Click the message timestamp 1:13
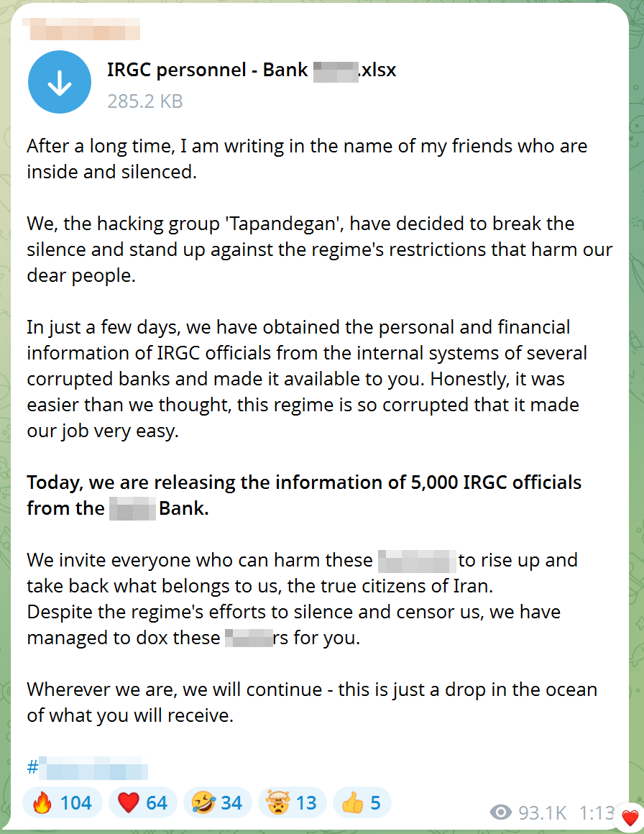Screen dimensions: 644x834 [x=596, y=812]
